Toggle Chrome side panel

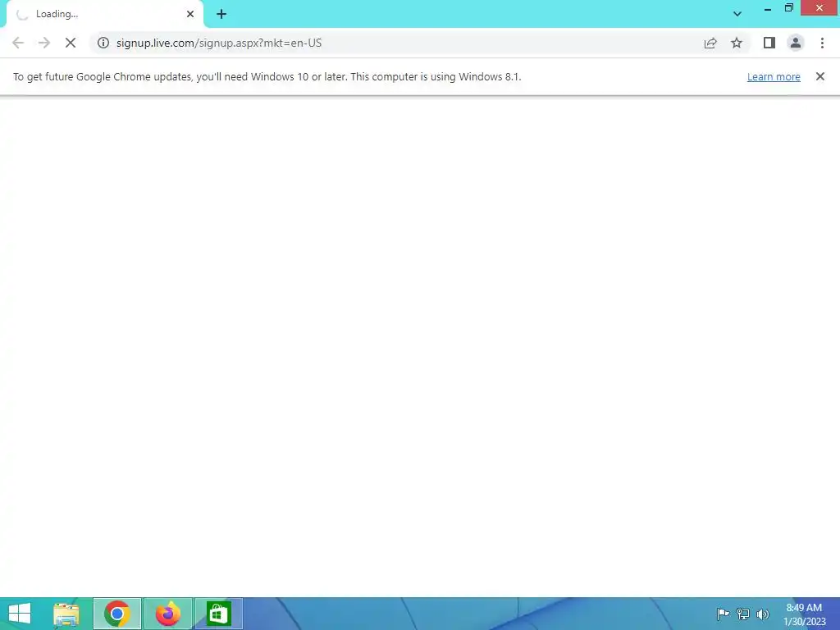[769, 43]
